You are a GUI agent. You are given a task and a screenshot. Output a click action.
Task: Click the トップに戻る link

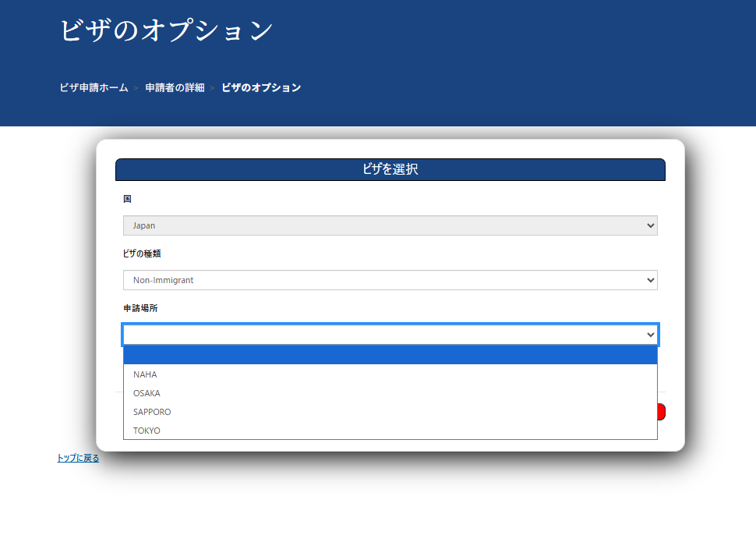[x=78, y=458]
